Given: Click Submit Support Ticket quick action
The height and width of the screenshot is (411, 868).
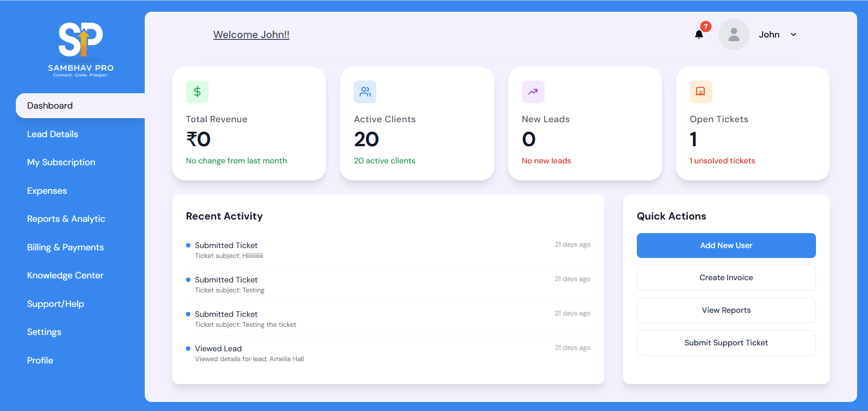Looking at the screenshot, I should coord(726,343).
